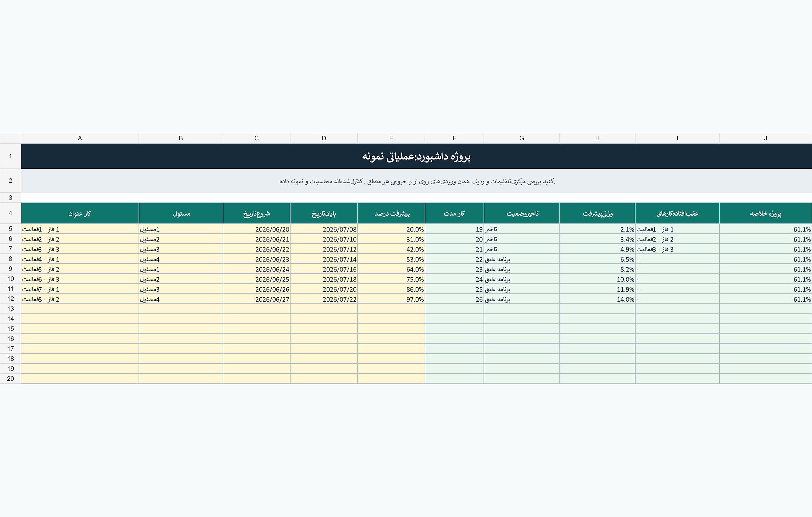The width and height of the screenshot is (812, 517).
Task: Click the duration cell showing 19
Action: click(x=454, y=229)
